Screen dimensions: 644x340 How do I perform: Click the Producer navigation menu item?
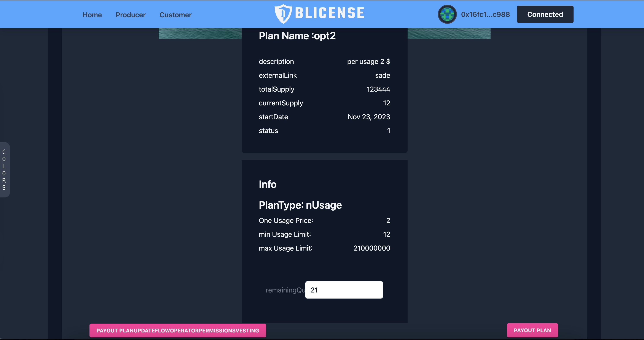click(x=131, y=14)
